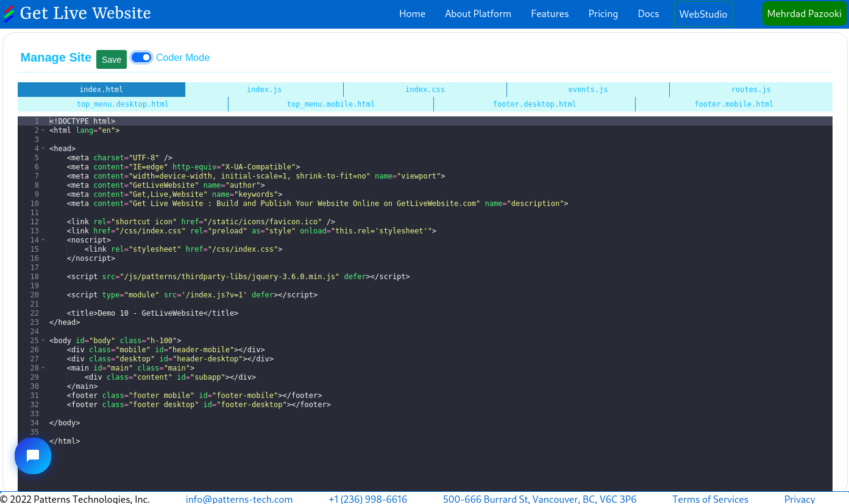Open the WebStudio button

(x=703, y=14)
